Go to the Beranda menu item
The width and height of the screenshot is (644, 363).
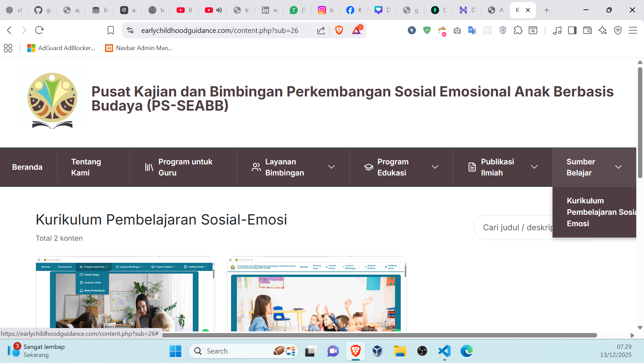(x=27, y=167)
